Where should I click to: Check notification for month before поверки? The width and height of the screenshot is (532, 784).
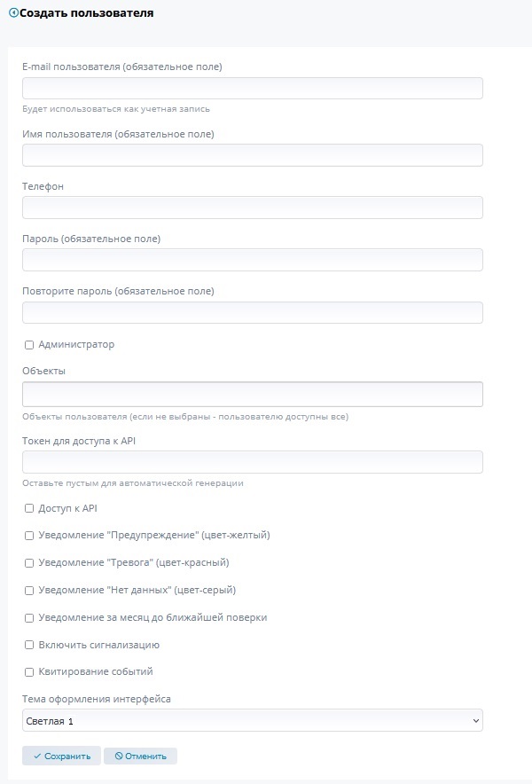[29, 618]
